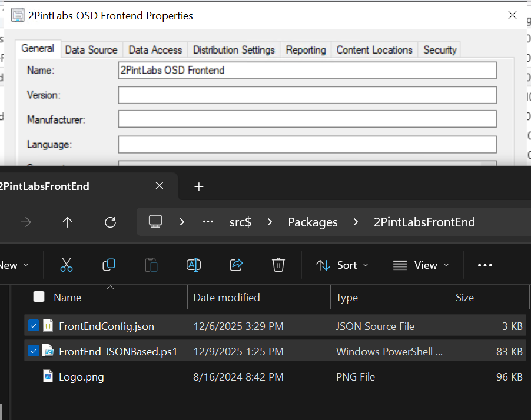
Task: Click the Delete trash can icon
Action: 278,265
